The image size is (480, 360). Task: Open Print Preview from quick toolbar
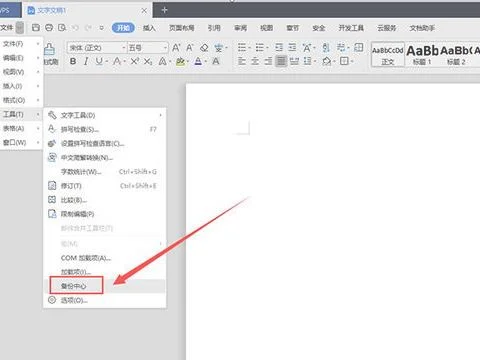point(62,28)
